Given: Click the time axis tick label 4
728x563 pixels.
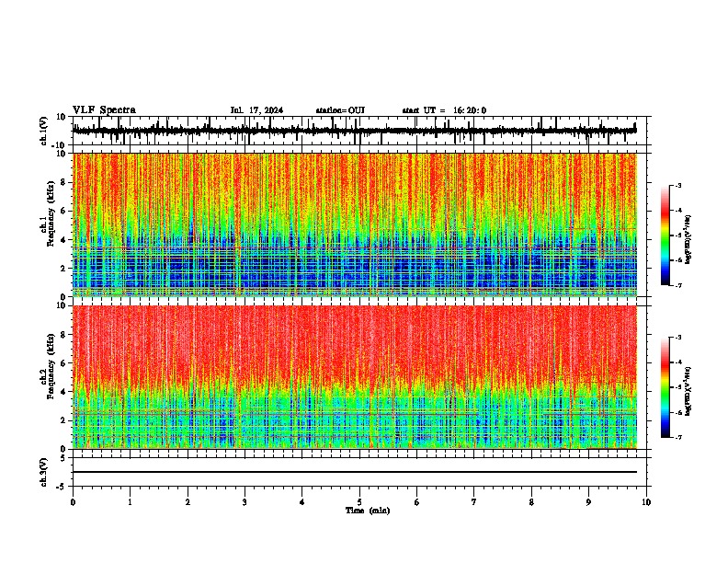Looking at the screenshot, I should 302,502.
